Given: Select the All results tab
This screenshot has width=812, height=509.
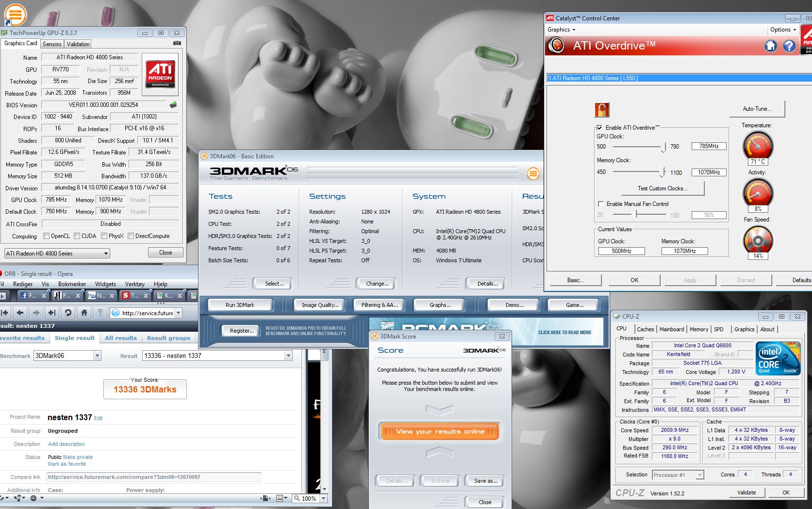Looking at the screenshot, I should [121, 338].
